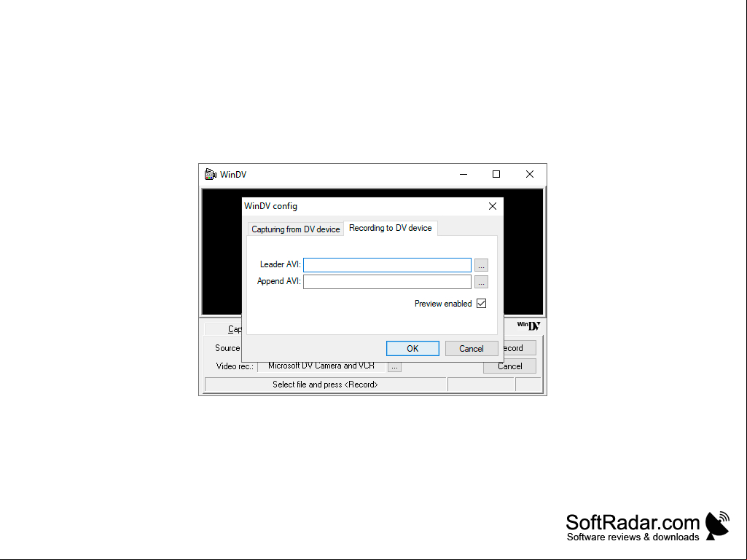The width and height of the screenshot is (747, 560).
Task: Click Cancel in the WinDV main window
Action: click(x=509, y=366)
